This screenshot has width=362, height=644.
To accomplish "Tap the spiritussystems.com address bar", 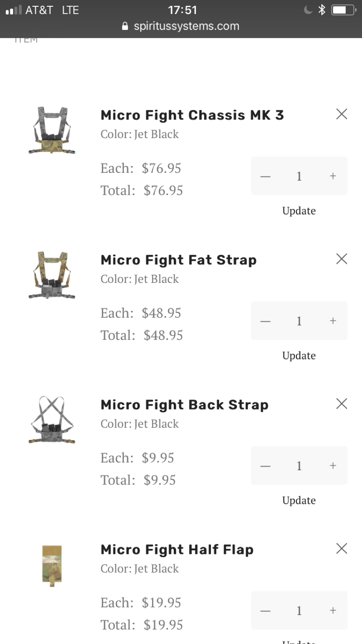I will (181, 26).
